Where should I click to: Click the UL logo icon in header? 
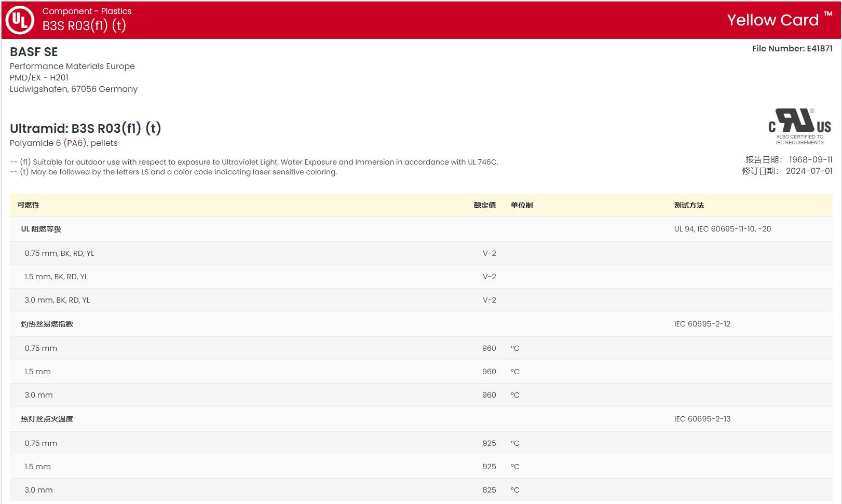[20, 20]
